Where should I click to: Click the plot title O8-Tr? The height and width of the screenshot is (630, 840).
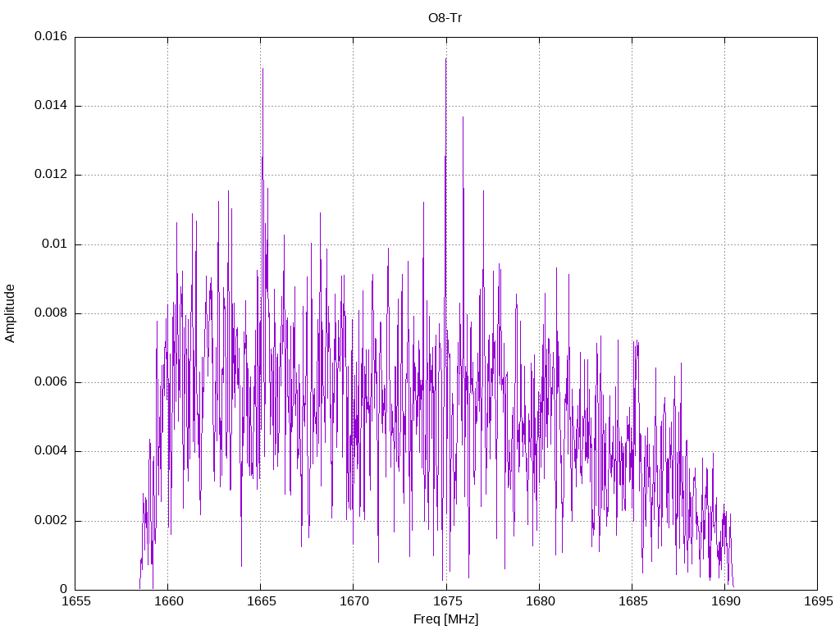[x=445, y=18]
